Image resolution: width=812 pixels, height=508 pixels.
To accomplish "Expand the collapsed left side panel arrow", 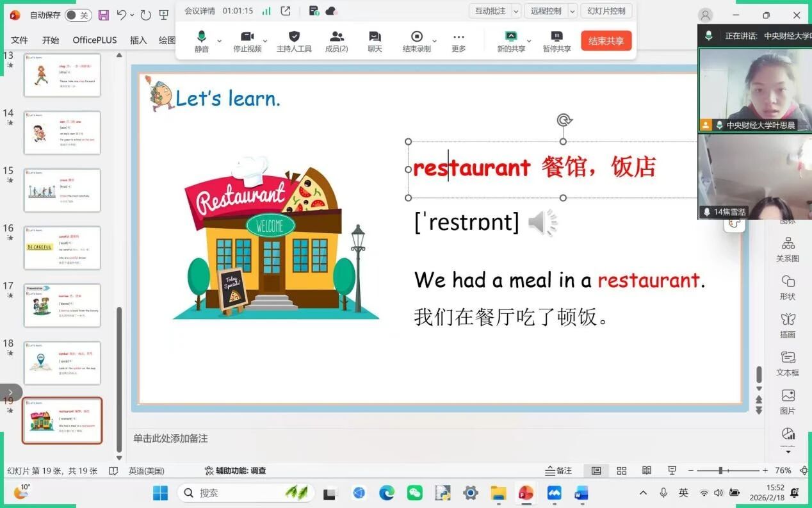I will coord(10,392).
